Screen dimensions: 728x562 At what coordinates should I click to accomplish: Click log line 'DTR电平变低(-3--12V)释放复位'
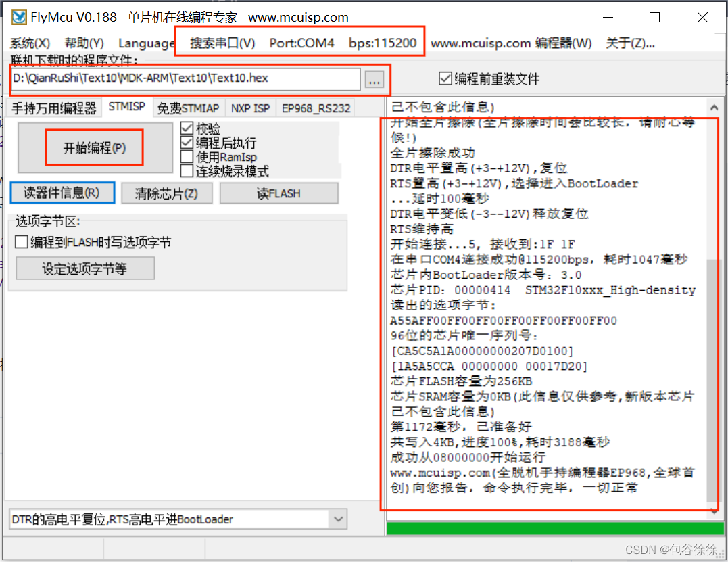489,214
